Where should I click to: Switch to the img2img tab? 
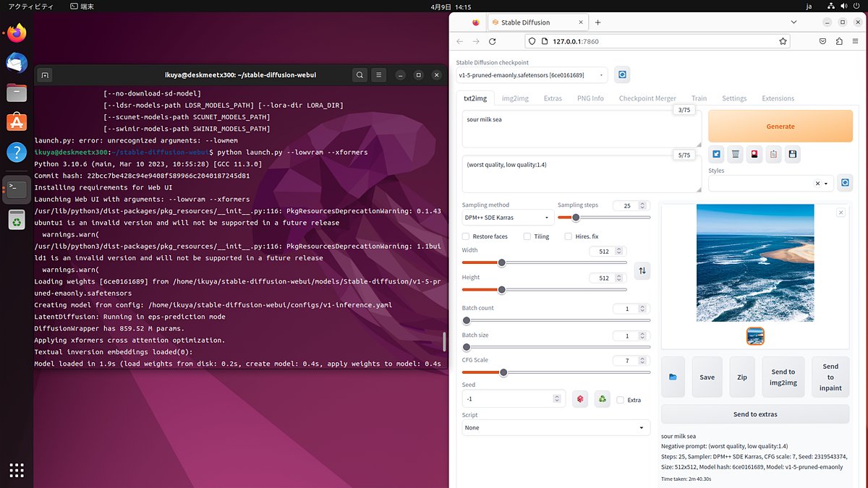(x=514, y=98)
